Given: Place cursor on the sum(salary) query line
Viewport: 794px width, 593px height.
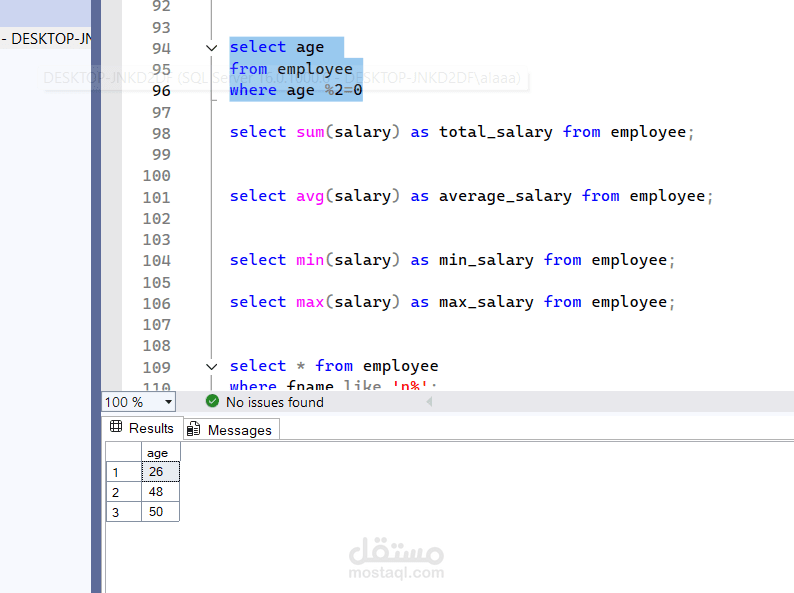Looking at the screenshot, I should pos(460,132).
